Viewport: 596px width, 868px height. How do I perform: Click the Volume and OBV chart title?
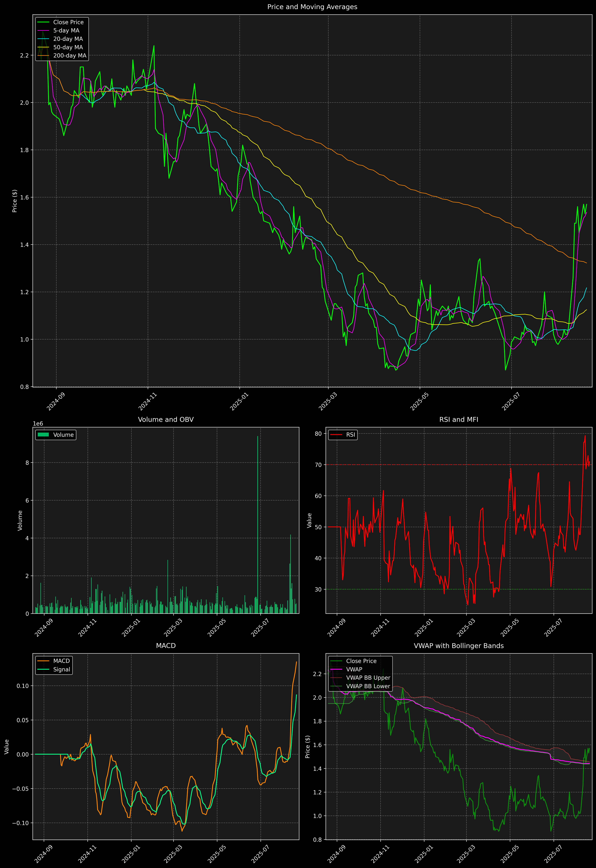tap(166, 419)
